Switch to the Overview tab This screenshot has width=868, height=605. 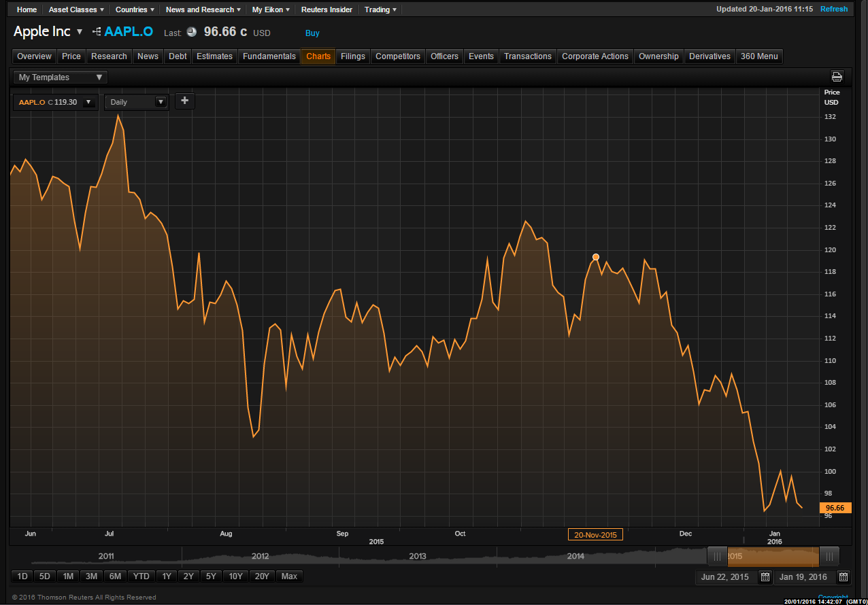tap(34, 56)
